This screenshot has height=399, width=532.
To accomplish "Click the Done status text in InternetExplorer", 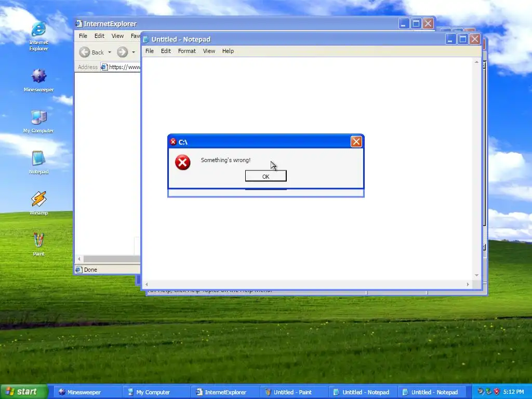I will click(90, 270).
